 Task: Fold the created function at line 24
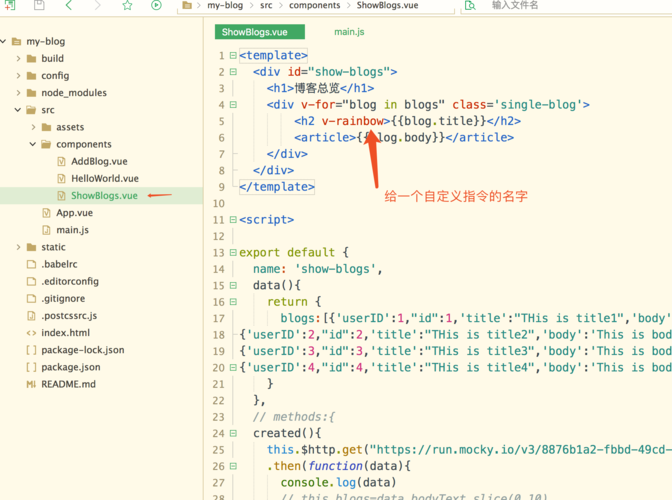[x=233, y=433]
